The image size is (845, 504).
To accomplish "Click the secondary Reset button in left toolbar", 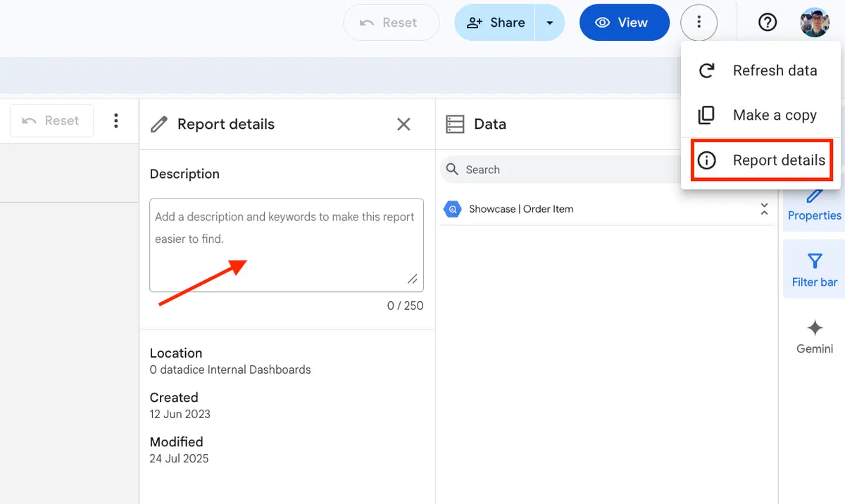I will click(x=51, y=120).
